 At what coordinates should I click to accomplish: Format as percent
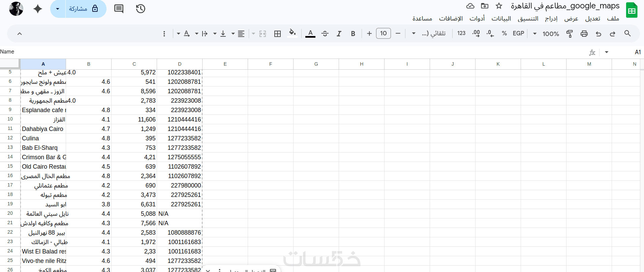click(504, 33)
